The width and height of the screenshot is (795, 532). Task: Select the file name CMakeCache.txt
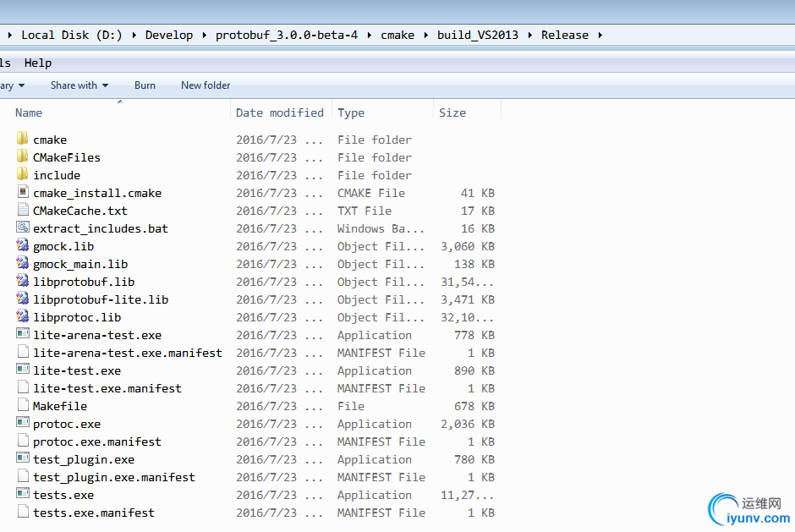click(x=80, y=211)
